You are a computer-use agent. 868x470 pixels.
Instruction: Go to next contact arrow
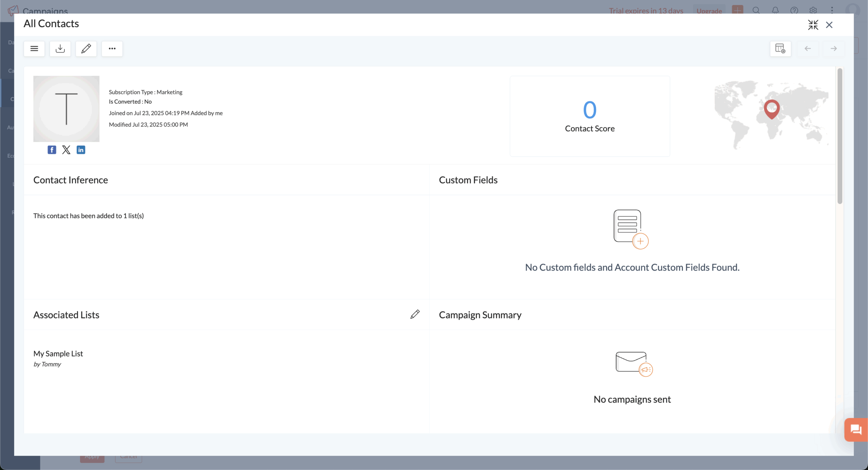(834, 48)
